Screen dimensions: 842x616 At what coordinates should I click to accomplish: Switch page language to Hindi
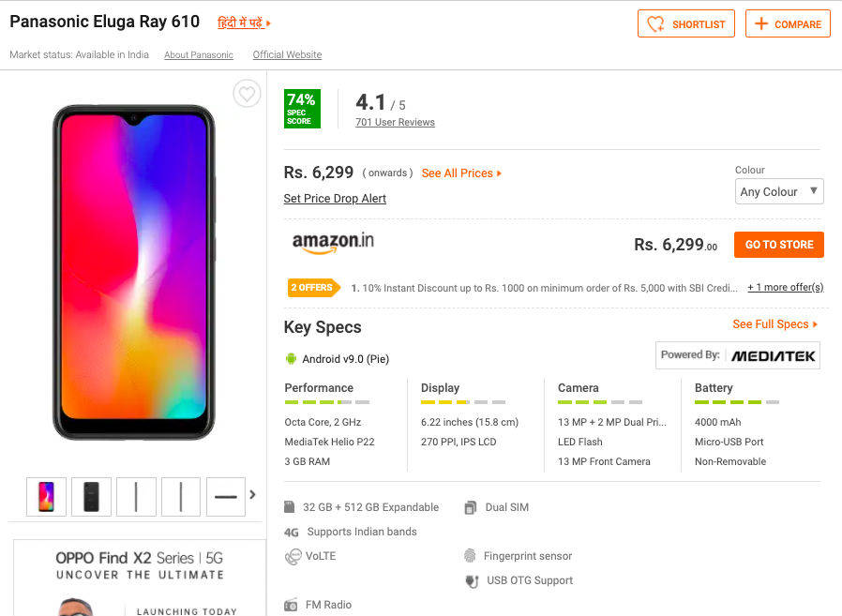244,23
